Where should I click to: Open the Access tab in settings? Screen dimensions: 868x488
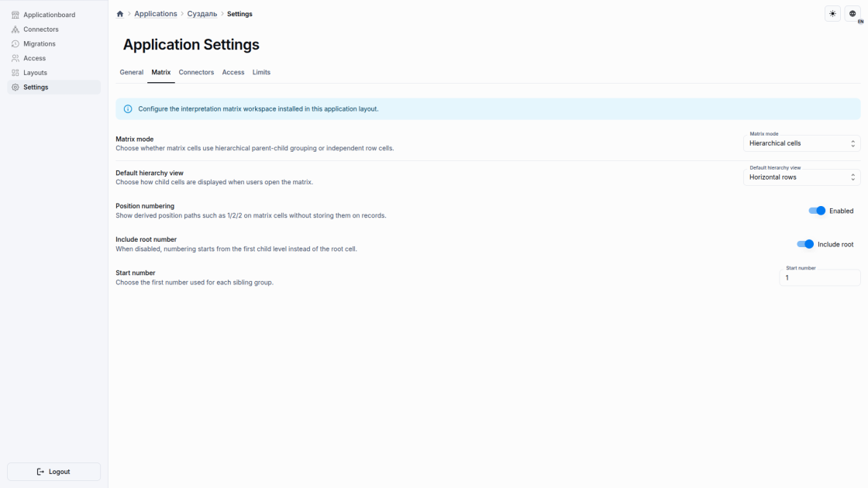(233, 73)
